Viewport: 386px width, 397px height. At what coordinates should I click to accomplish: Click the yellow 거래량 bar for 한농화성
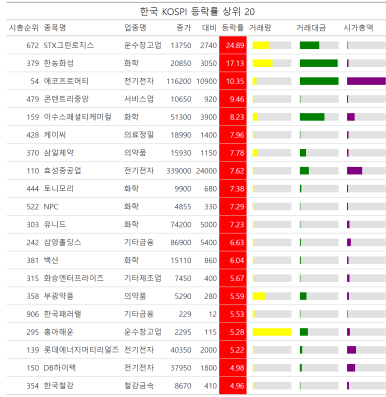pyautogui.click(x=263, y=63)
